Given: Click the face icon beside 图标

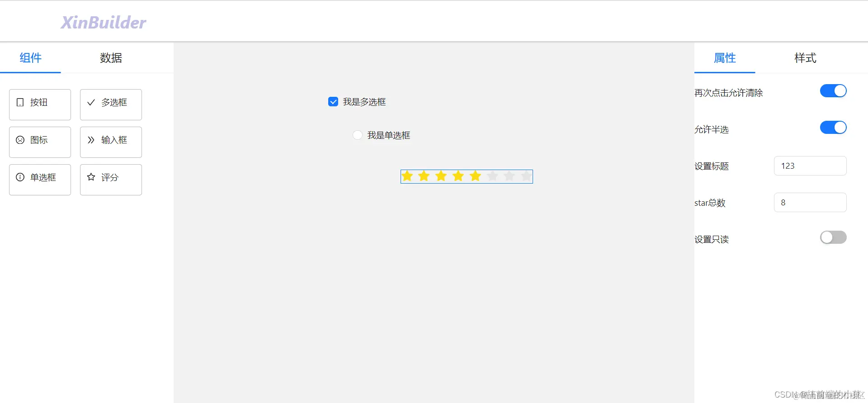Looking at the screenshot, I should [x=20, y=140].
